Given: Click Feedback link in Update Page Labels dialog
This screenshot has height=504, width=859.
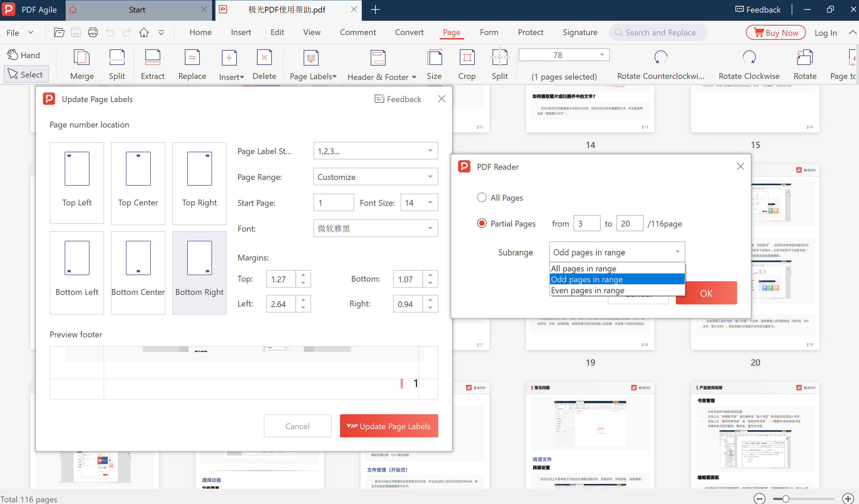Looking at the screenshot, I should (398, 99).
